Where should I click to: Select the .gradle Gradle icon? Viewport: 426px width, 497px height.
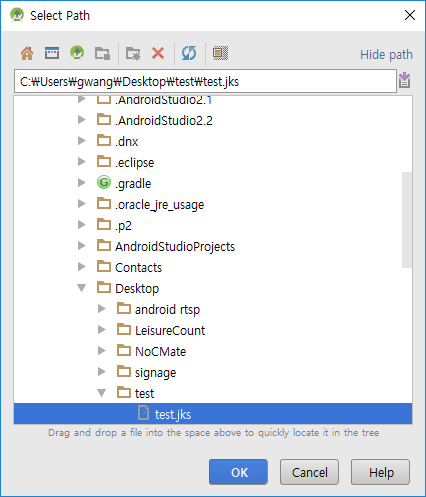tap(104, 183)
